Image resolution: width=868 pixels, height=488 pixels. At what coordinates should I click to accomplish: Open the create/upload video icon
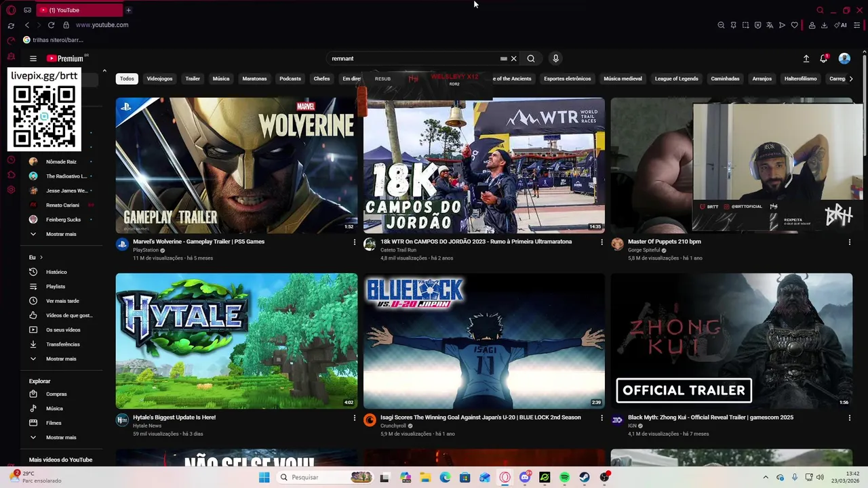coord(806,59)
